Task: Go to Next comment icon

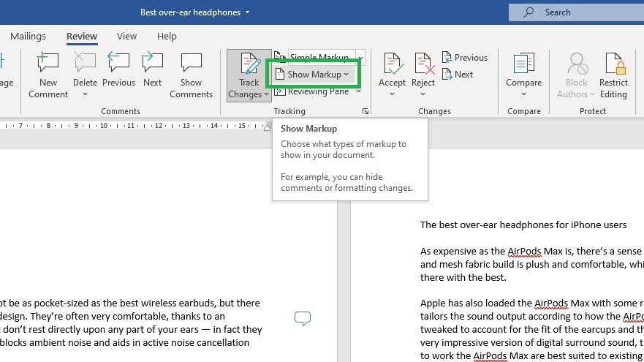Action: (x=152, y=63)
